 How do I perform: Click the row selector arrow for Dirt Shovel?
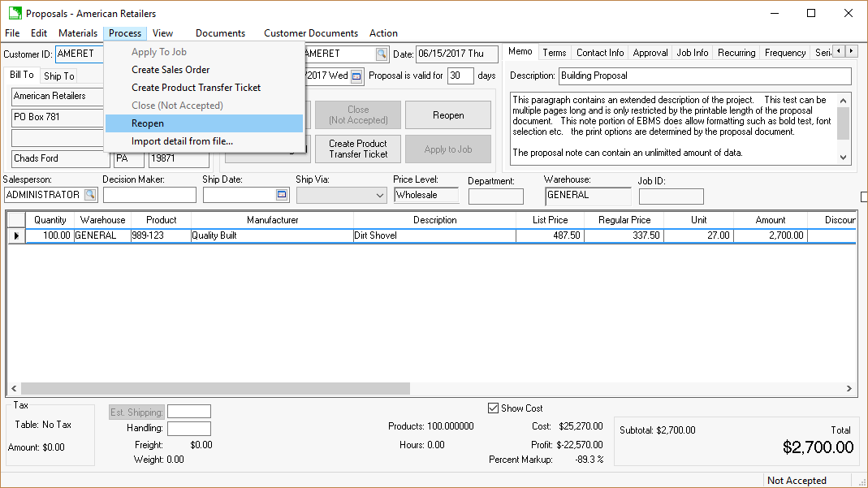(x=15, y=235)
